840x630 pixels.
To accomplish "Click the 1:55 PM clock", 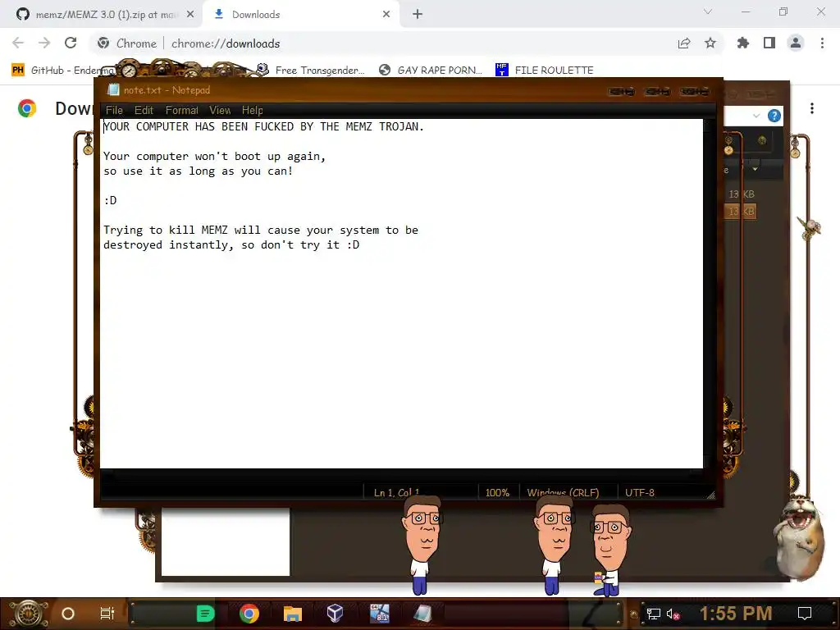I will tap(736, 614).
